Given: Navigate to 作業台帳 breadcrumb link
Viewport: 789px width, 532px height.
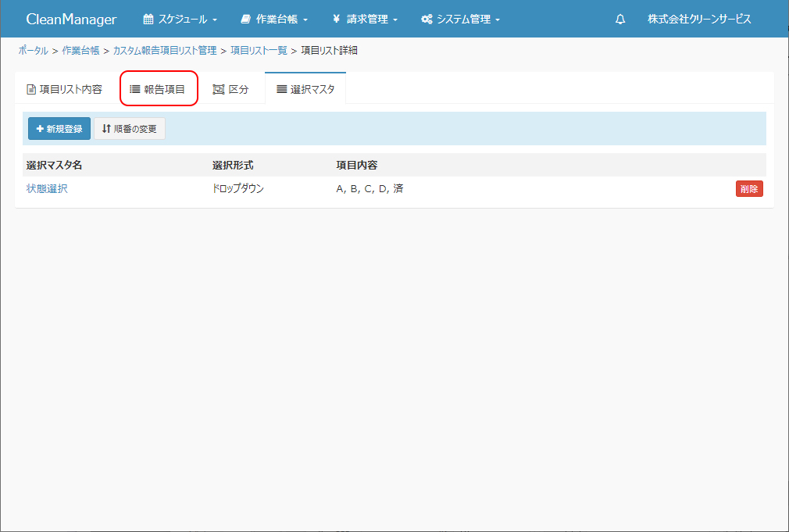Looking at the screenshot, I should pos(80,51).
